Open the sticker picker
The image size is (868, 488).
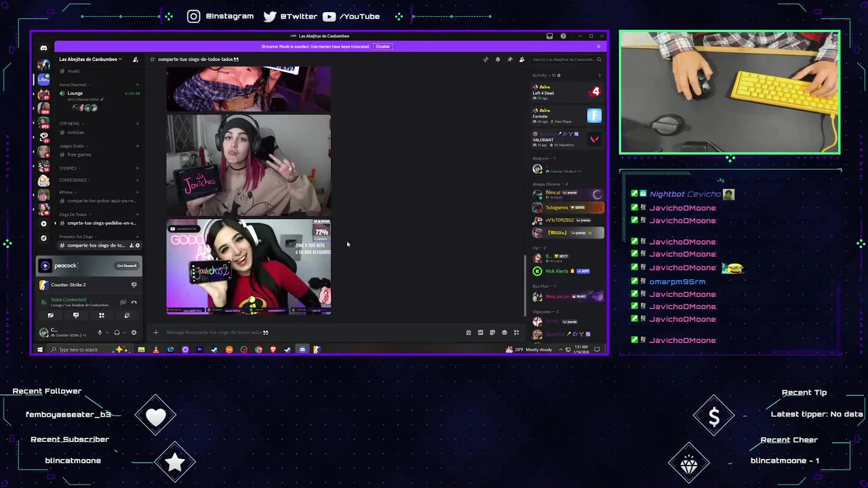[492, 333]
